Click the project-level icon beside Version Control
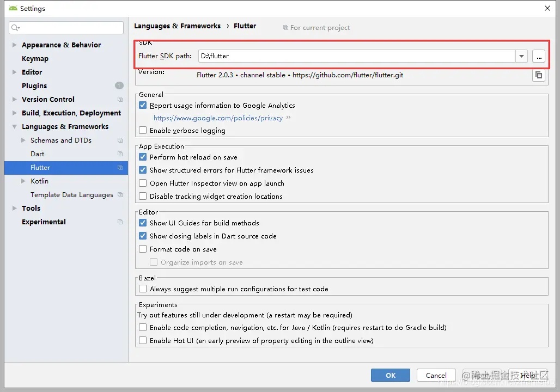560x392 pixels. click(x=120, y=100)
